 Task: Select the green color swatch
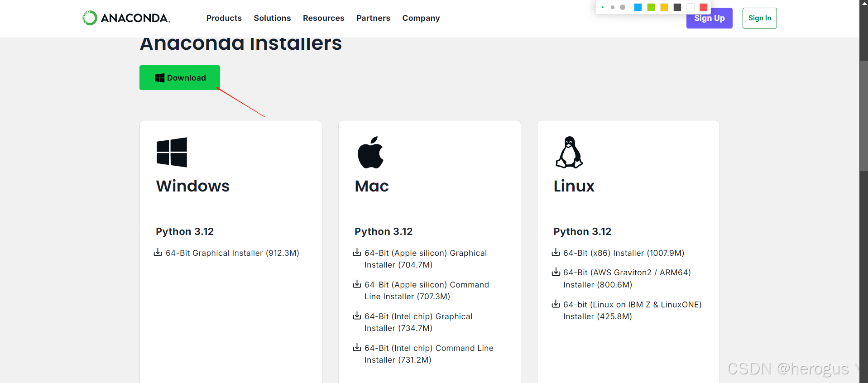click(651, 7)
